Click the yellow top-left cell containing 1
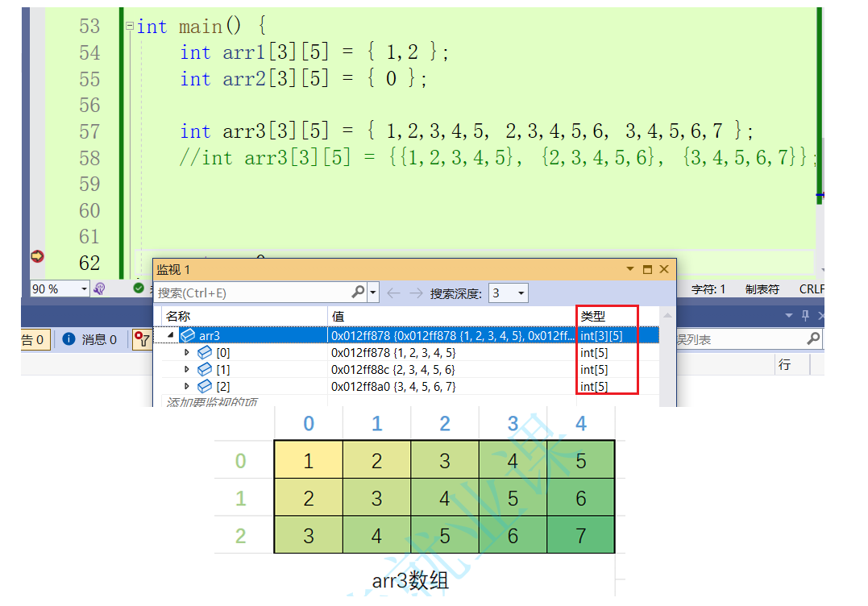Viewport: 868px width, 606px height. click(309, 460)
